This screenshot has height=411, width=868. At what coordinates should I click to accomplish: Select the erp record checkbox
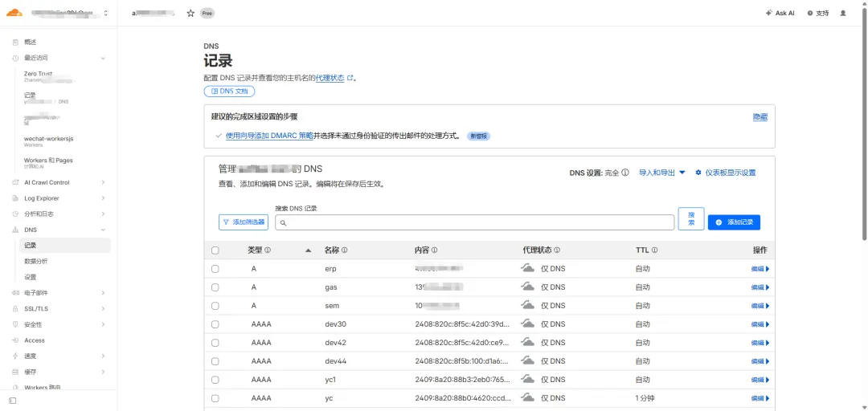[215, 269]
